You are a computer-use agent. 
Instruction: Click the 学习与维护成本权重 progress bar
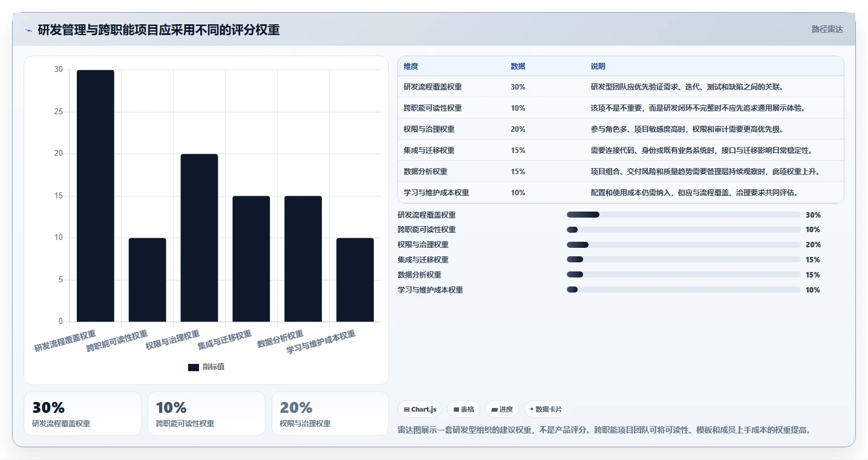point(684,290)
